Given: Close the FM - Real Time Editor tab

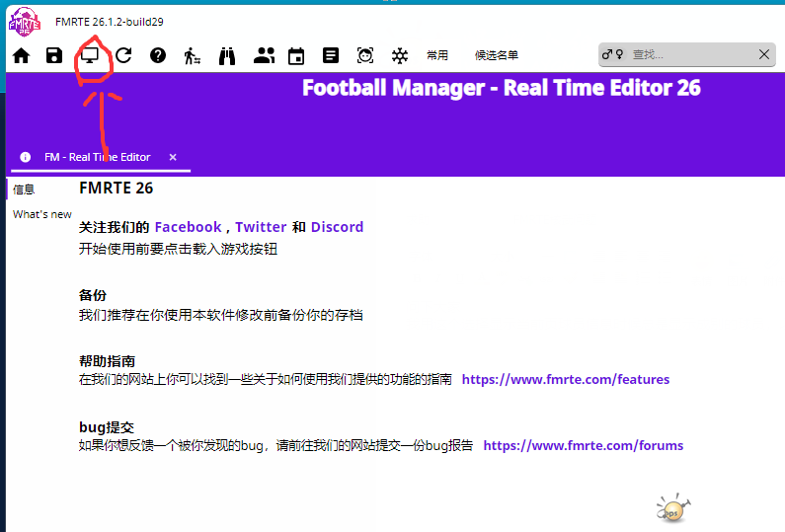Looking at the screenshot, I should (x=173, y=158).
